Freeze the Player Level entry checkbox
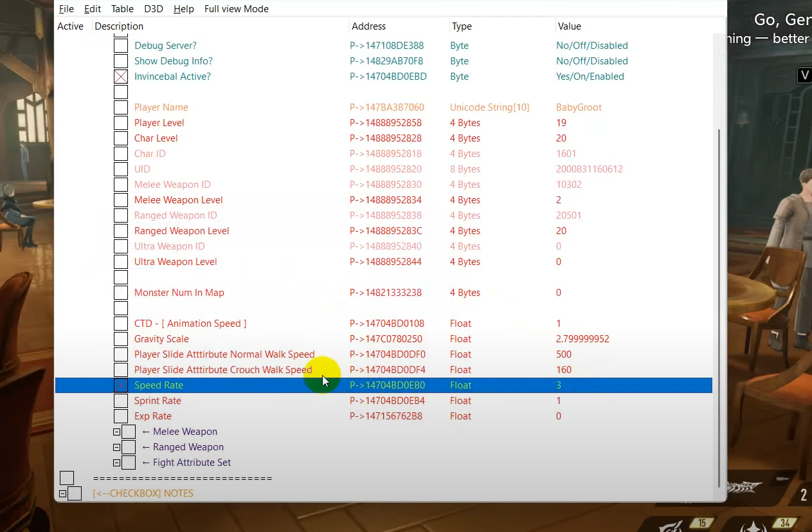 pyautogui.click(x=121, y=123)
